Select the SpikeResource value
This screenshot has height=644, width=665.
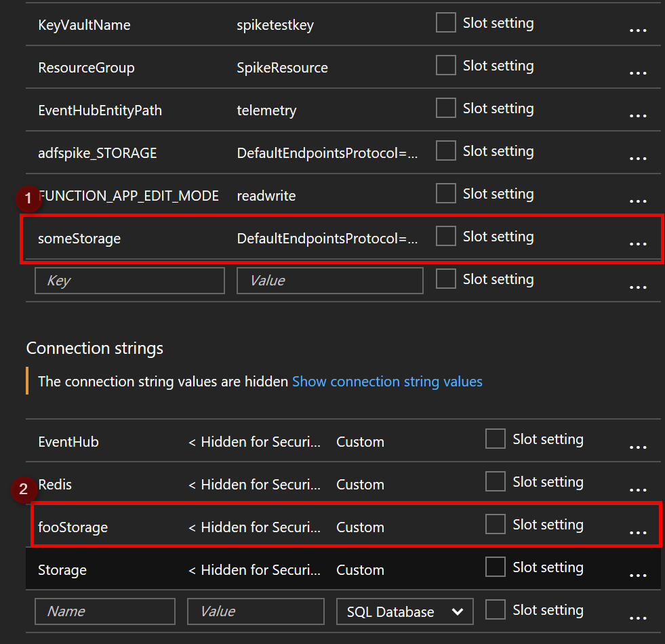coord(283,68)
